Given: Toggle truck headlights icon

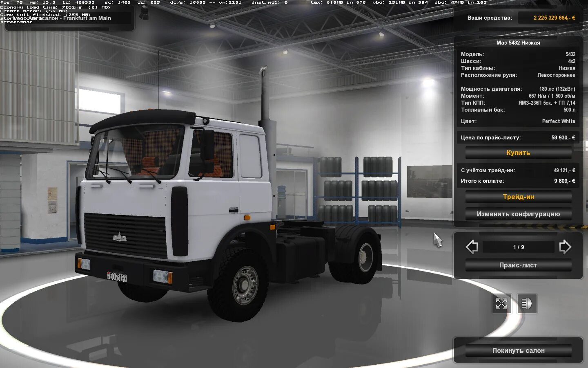Looking at the screenshot, I should [527, 304].
